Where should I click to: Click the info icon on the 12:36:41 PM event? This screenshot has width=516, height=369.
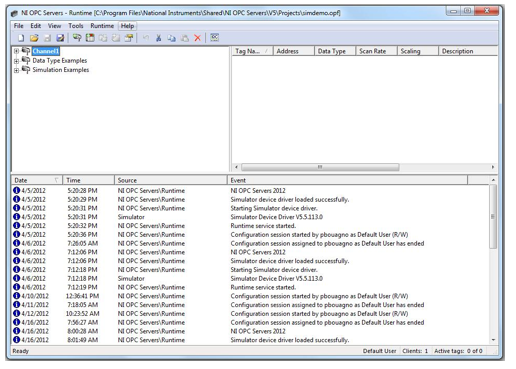[16, 296]
